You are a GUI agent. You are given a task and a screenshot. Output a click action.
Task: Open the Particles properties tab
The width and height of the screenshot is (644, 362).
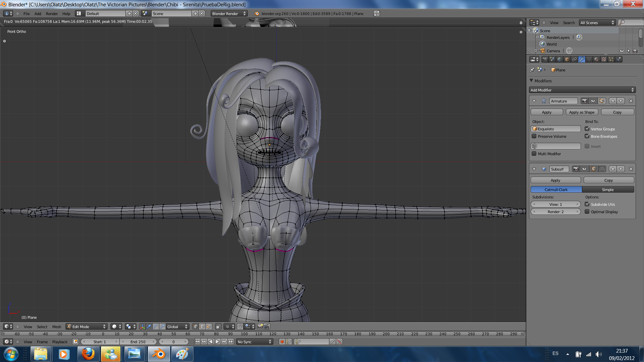pos(611,59)
